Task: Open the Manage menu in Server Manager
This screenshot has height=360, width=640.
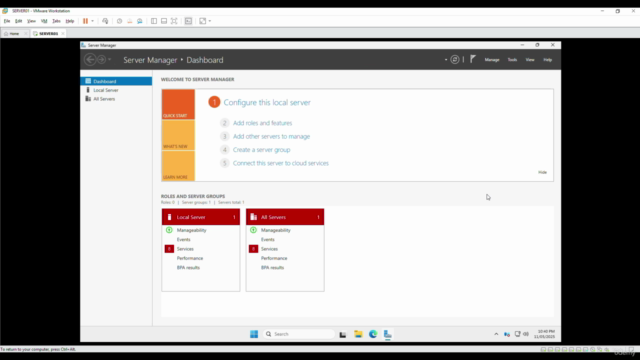Action: [x=492, y=60]
